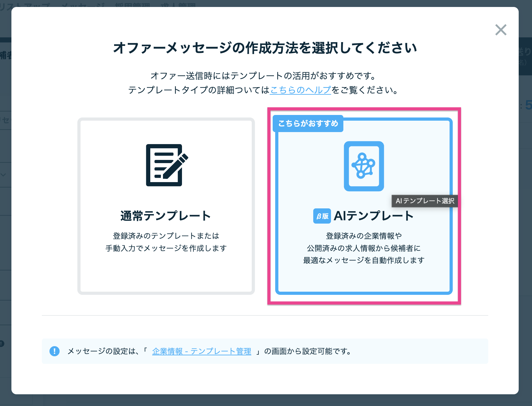Click the β版 badge
Viewport: 532px width, 406px height.
pos(322,216)
